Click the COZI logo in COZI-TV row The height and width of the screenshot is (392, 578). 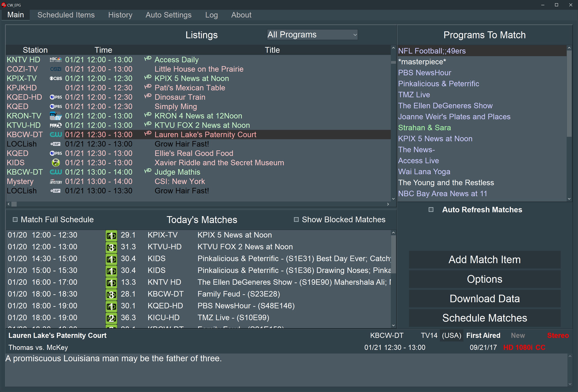coord(56,69)
